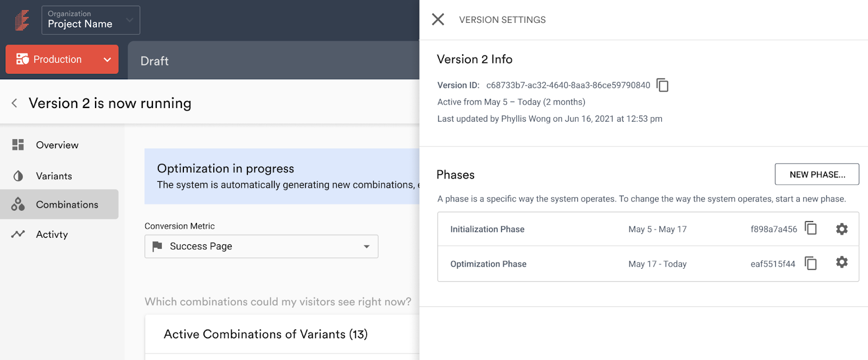Open Optimization Phase settings gear
868x360 pixels.
tap(841, 262)
